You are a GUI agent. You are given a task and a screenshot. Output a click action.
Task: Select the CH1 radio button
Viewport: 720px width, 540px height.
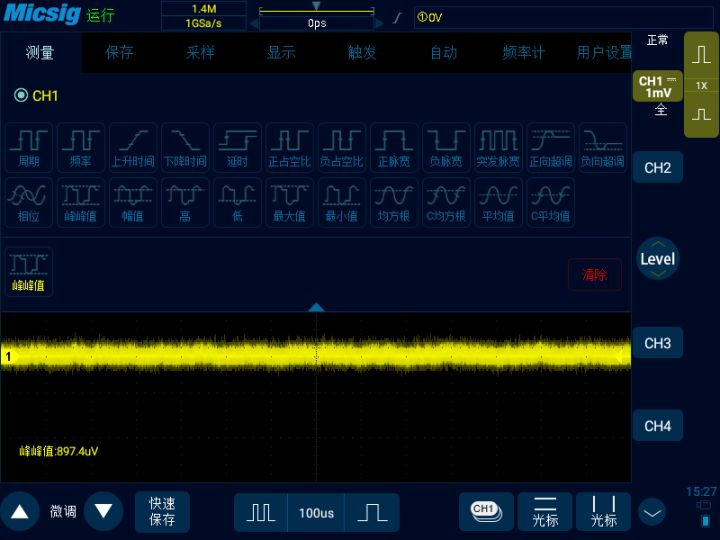[x=21, y=96]
